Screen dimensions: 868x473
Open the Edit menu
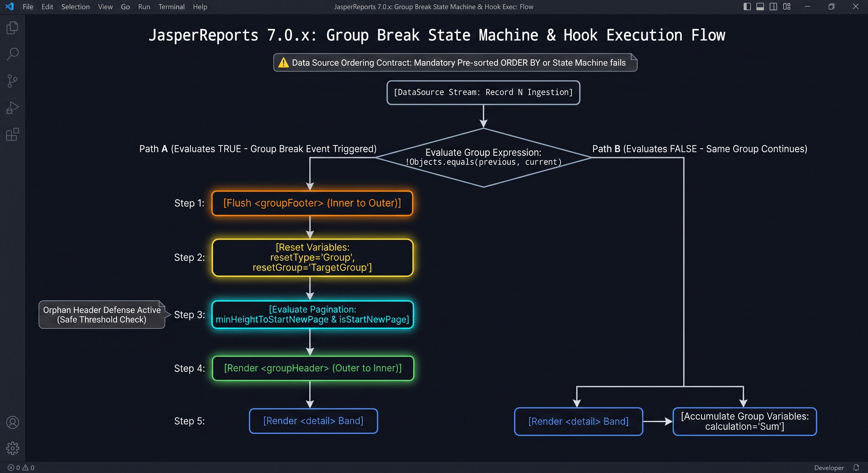pyautogui.click(x=47, y=7)
